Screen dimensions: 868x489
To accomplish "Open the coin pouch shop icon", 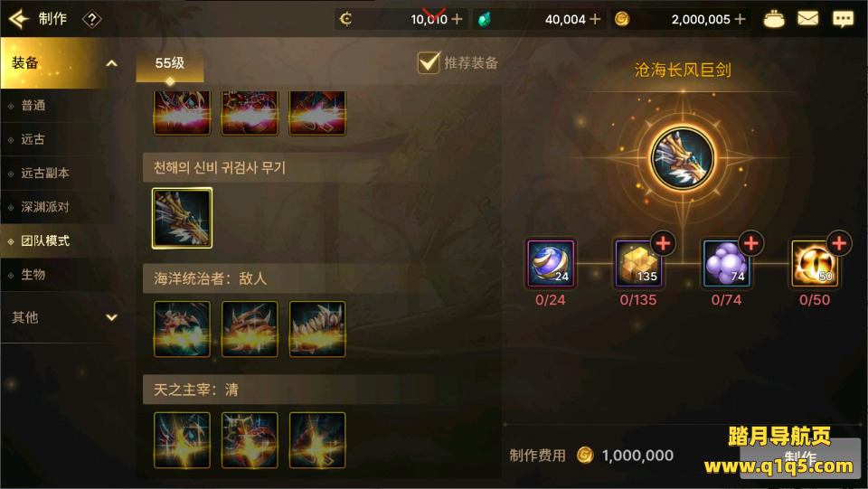I will (x=773, y=19).
